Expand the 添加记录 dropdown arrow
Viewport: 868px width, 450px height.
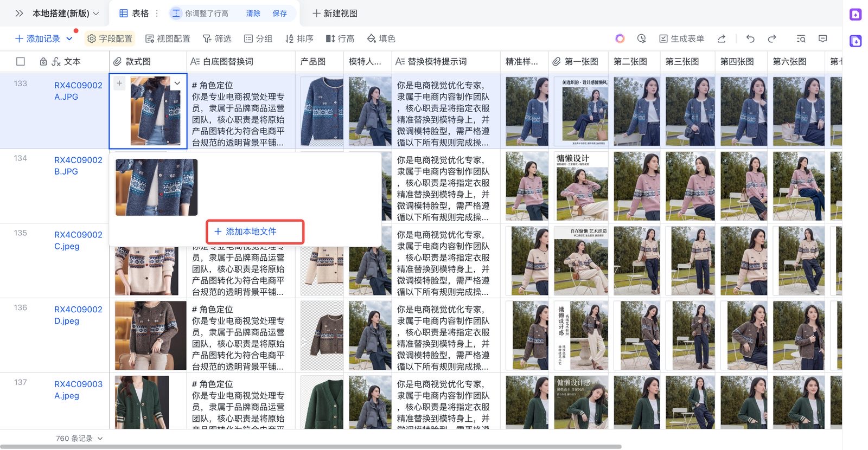(69, 38)
